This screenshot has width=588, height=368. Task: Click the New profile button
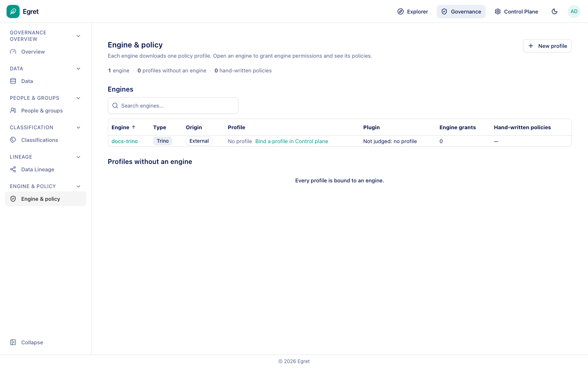click(x=547, y=46)
